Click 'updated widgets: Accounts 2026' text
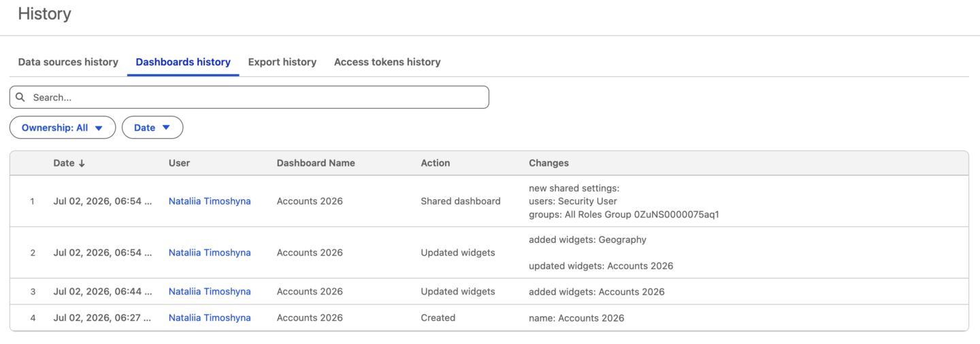Image resolution: width=980 pixels, height=344 pixels. pyautogui.click(x=601, y=266)
